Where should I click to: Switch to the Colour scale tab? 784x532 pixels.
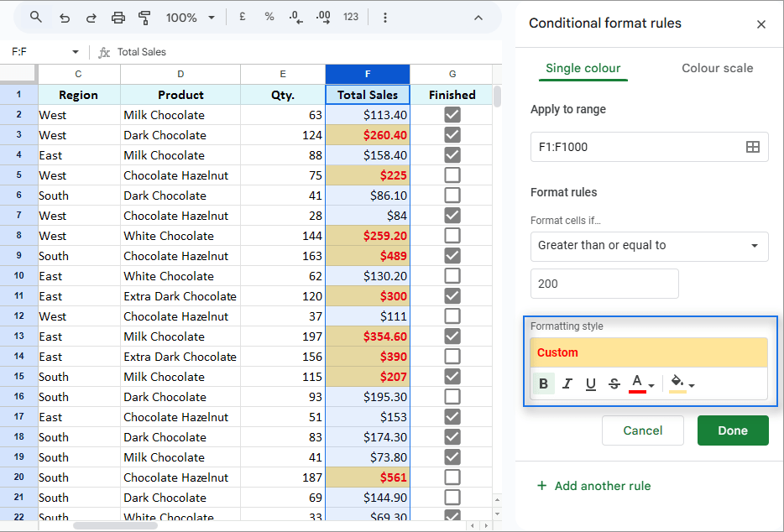coord(717,68)
